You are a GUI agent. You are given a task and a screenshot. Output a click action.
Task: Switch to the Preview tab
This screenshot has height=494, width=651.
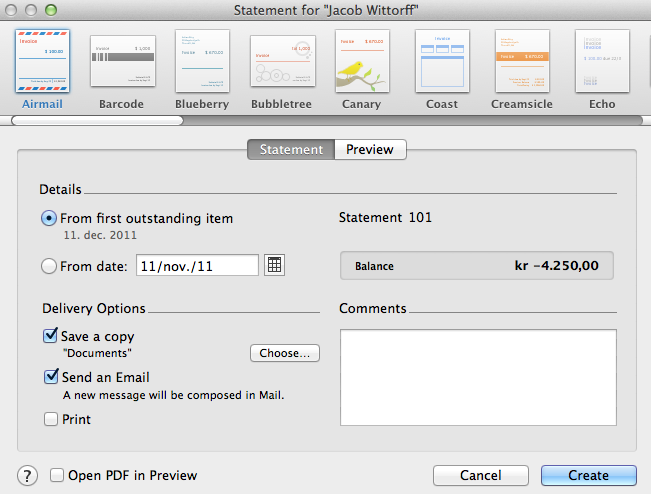pos(370,150)
